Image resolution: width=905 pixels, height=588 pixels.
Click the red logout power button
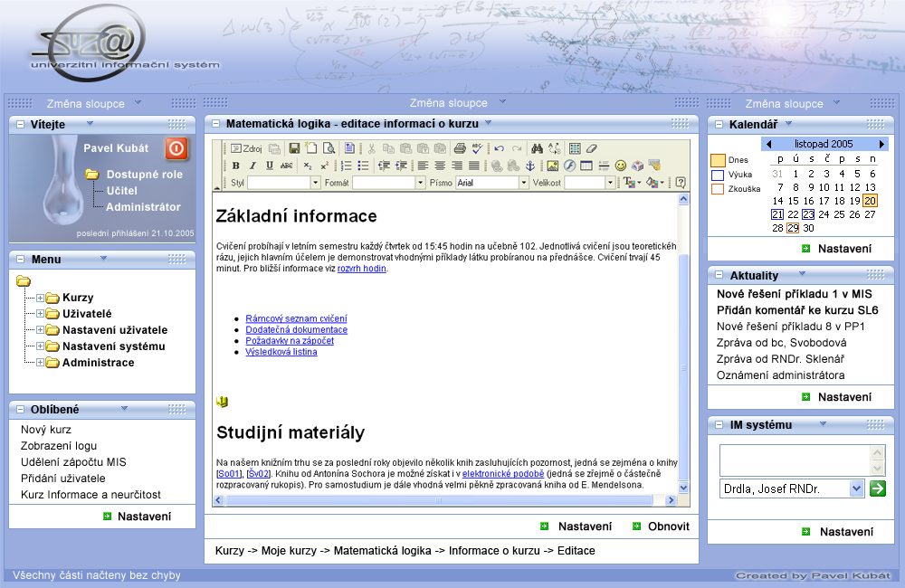tap(176, 149)
